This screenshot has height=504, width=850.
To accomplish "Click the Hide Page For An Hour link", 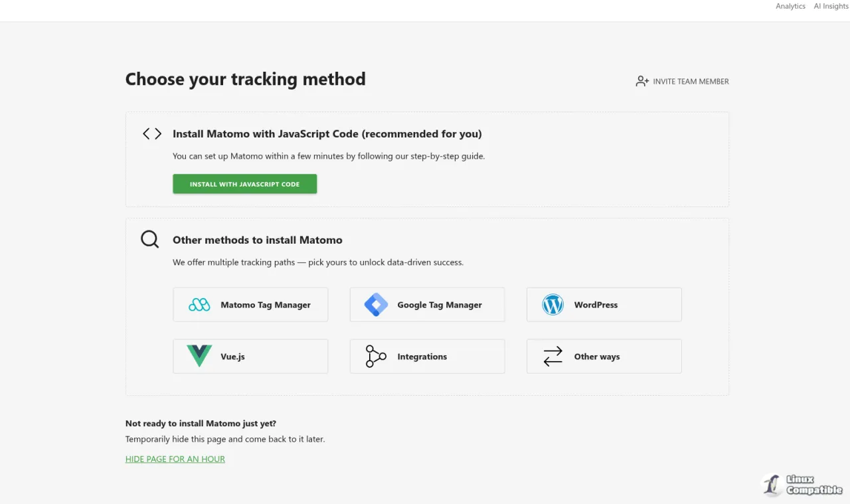I will [175, 459].
